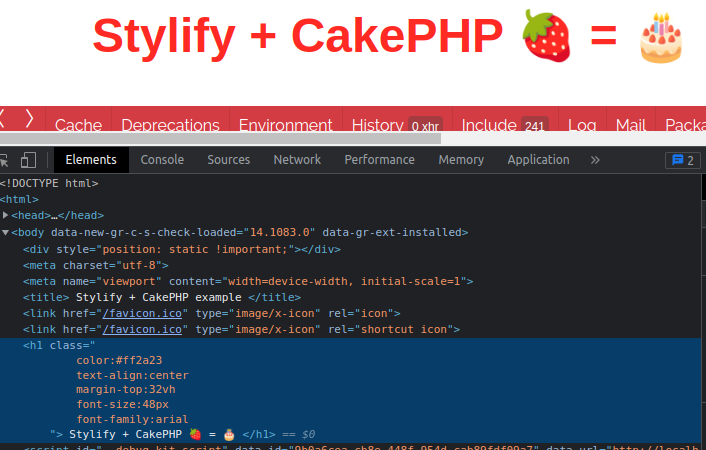This screenshot has width=706, height=450.
Task: Open the DebugKit Cache panel
Action: 78,124
